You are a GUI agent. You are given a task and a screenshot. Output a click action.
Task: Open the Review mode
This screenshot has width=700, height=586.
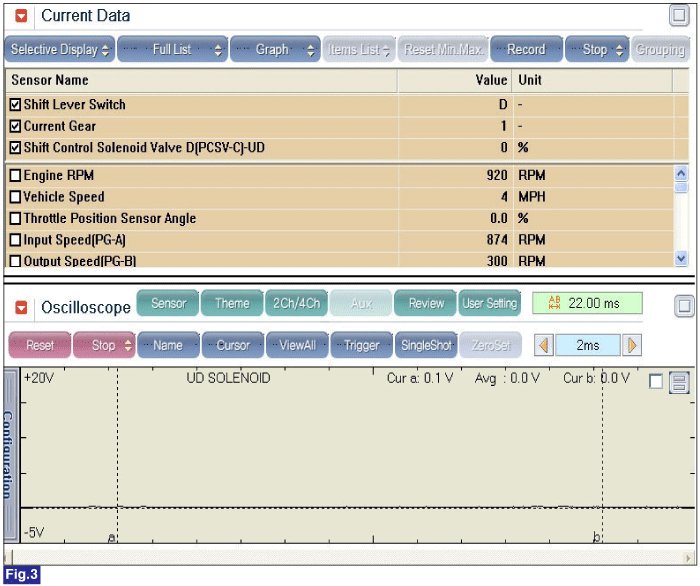coord(425,303)
